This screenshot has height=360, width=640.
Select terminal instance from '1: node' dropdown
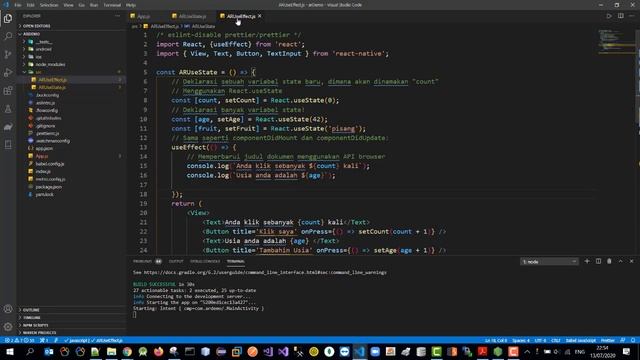point(549,262)
